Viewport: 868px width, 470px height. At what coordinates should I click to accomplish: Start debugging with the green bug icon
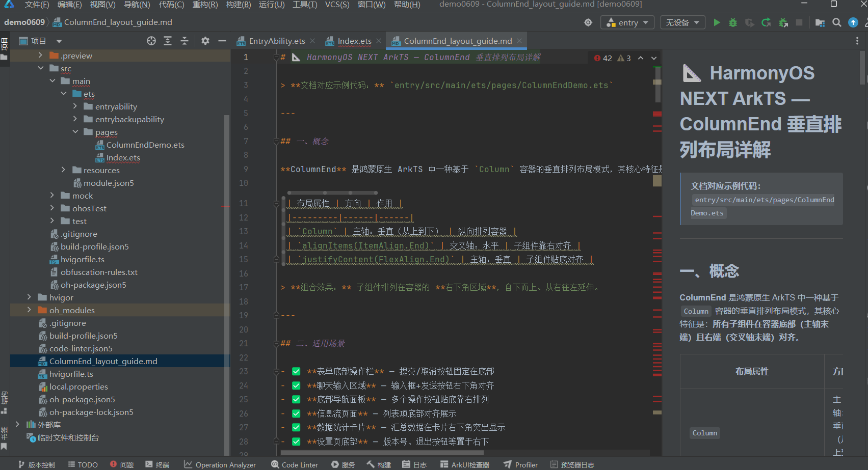pos(733,22)
